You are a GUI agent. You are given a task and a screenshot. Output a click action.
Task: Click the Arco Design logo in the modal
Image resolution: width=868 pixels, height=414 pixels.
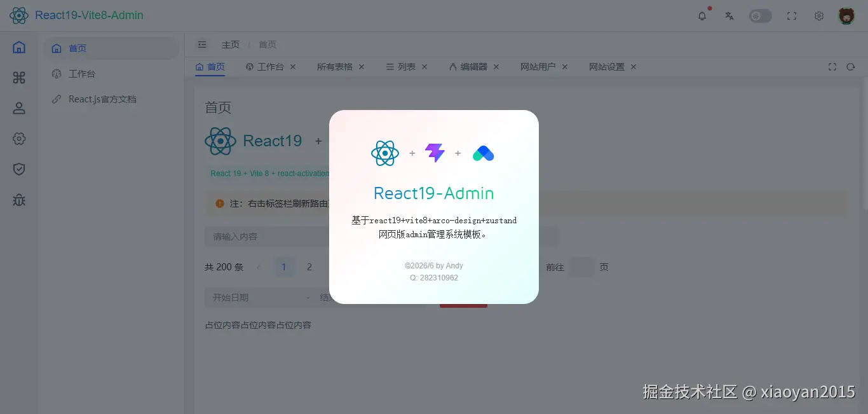click(x=484, y=153)
